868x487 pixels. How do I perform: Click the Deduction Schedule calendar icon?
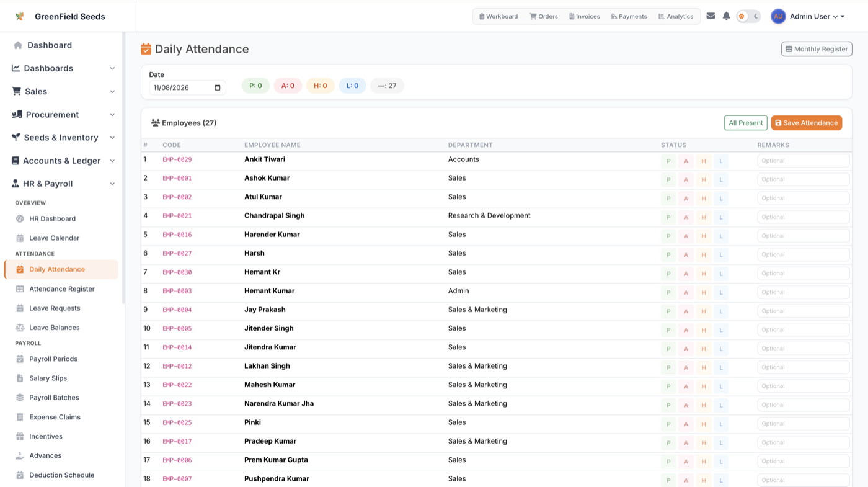pos(20,475)
